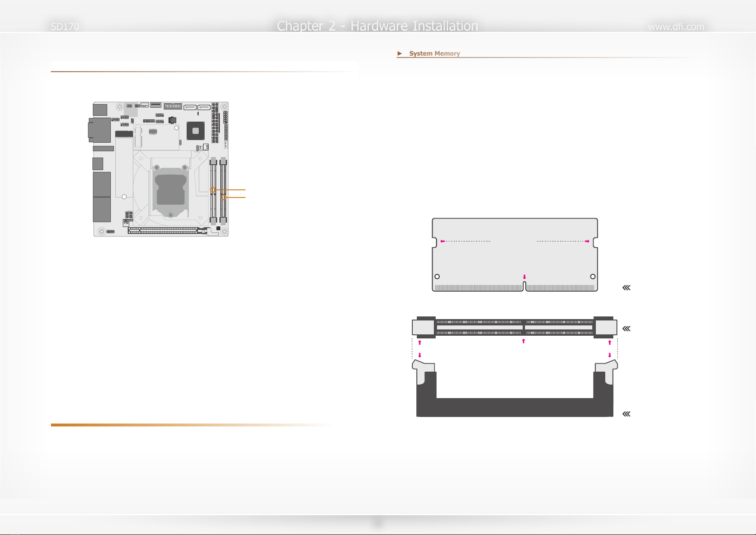This screenshot has width=756, height=535.
Task: Open the www.dfi.com link in the header
Action: click(676, 27)
